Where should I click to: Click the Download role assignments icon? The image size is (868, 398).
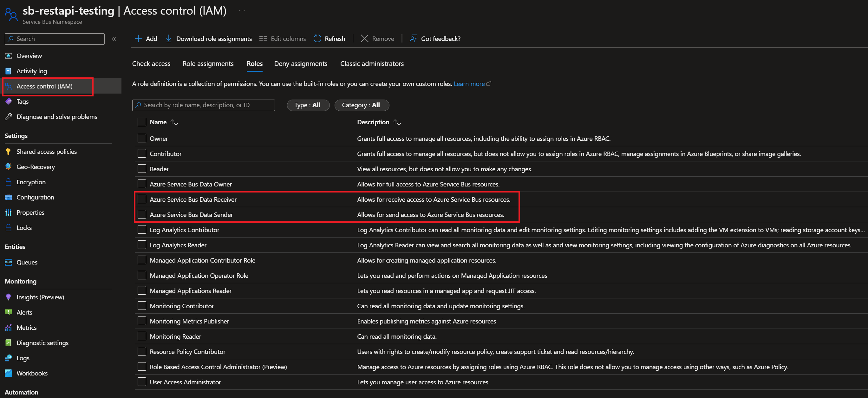click(x=168, y=38)
